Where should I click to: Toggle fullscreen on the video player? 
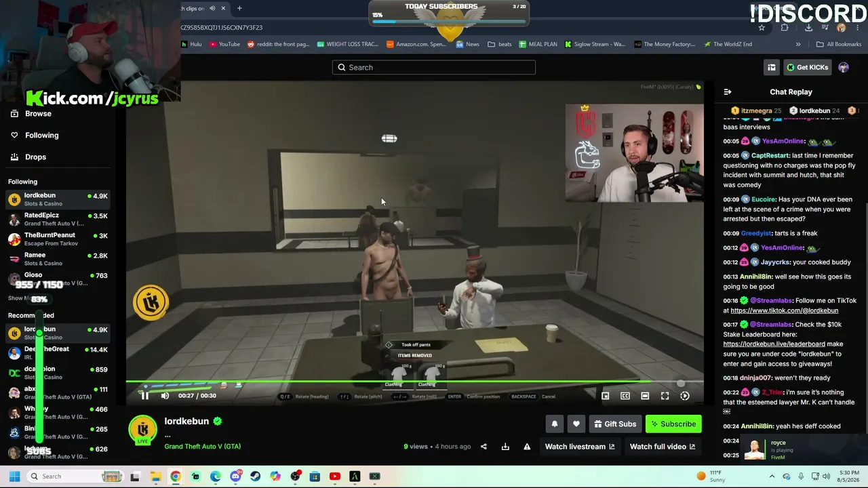[665, 396]
